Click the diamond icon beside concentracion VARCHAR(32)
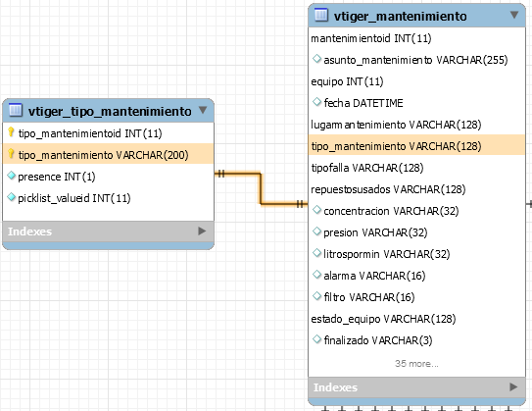This screenshot has width=532, height=411. (x=316, y=210)
